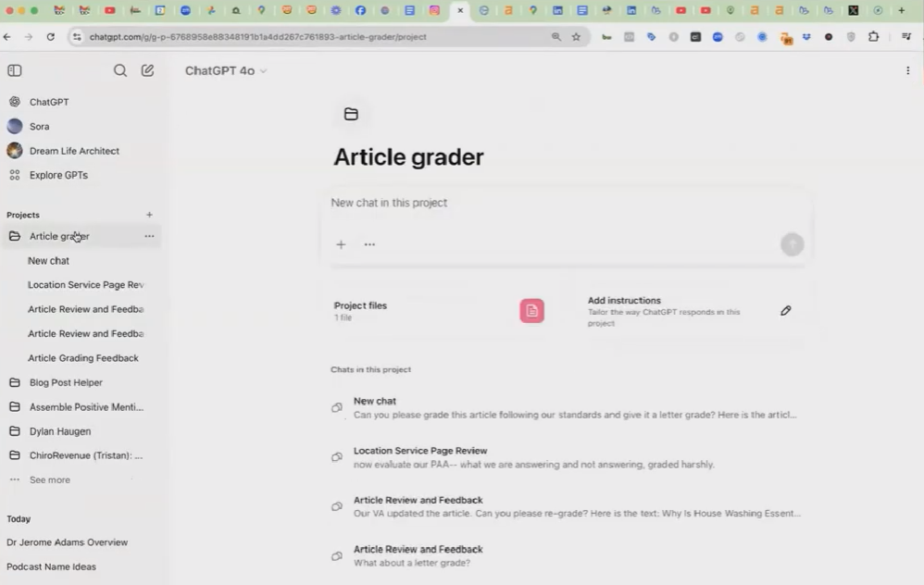This screenshot has height=585, width=924.
Task: Click the pink project file icon
Action: pyautogui.click(x=531, y=311)
